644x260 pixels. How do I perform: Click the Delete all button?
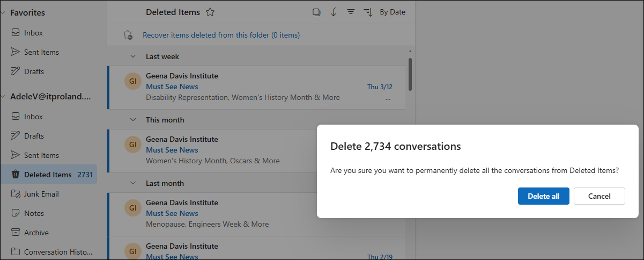pyautogui.click(x=543, y=196)
